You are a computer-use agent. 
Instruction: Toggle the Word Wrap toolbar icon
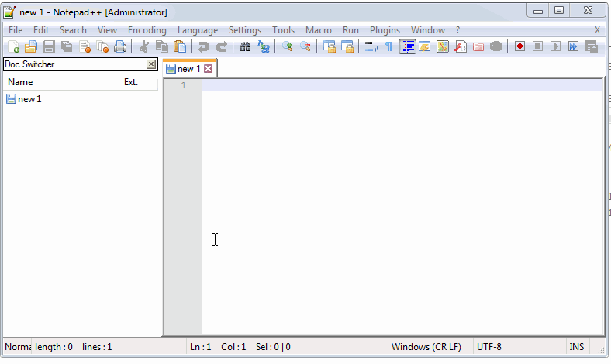coord(371,46)
